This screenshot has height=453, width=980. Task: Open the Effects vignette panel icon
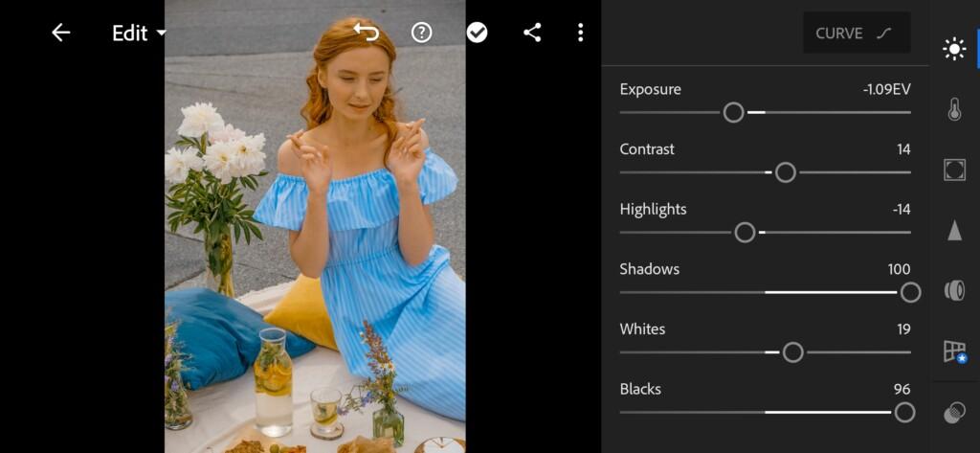[x=954, y=170]
